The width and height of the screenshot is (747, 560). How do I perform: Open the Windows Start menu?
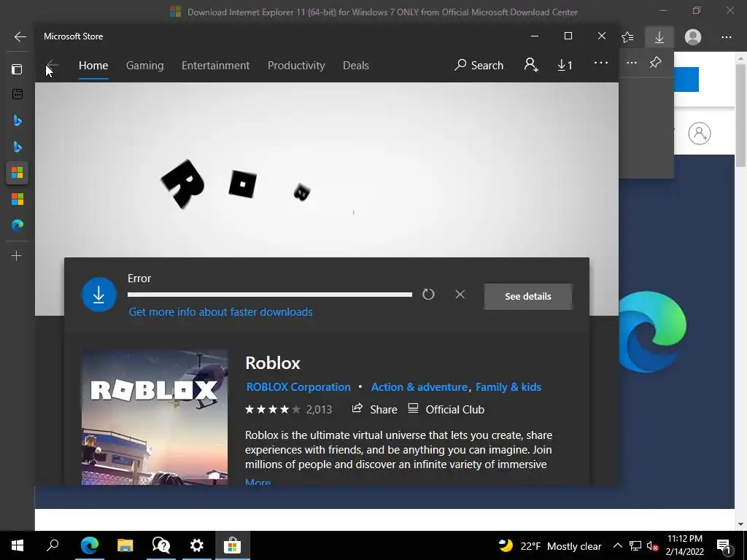tap(18, 545)
